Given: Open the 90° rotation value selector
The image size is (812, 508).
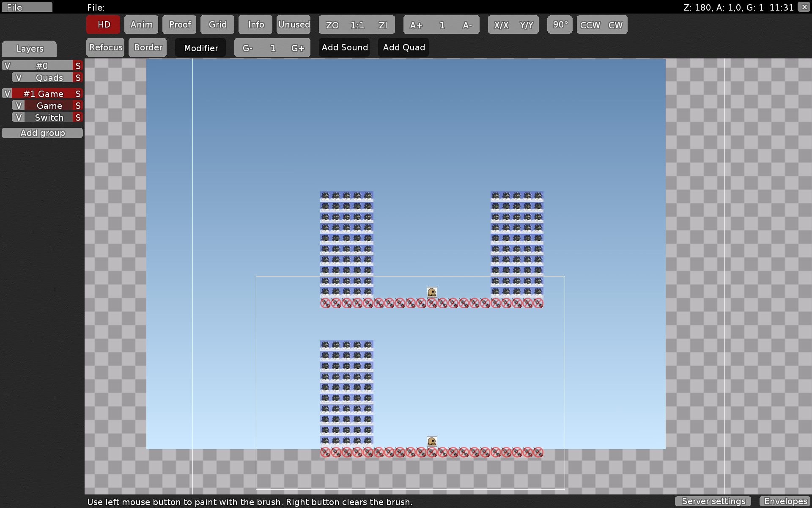Looking at the screenshot, I should tap(560, 25).
